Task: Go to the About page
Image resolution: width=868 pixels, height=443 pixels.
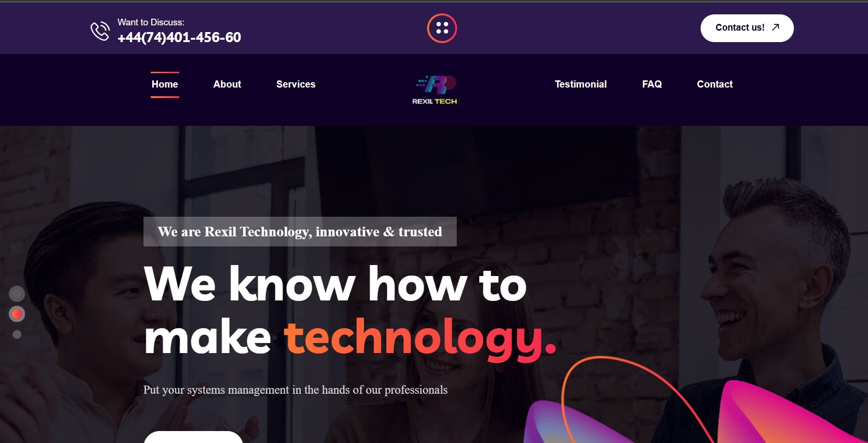Action: (227, 84)
